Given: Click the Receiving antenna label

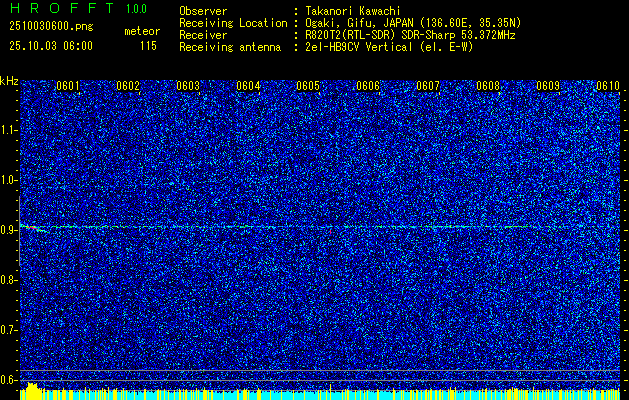Looking at the screenshot, I should tap(230, 47).
